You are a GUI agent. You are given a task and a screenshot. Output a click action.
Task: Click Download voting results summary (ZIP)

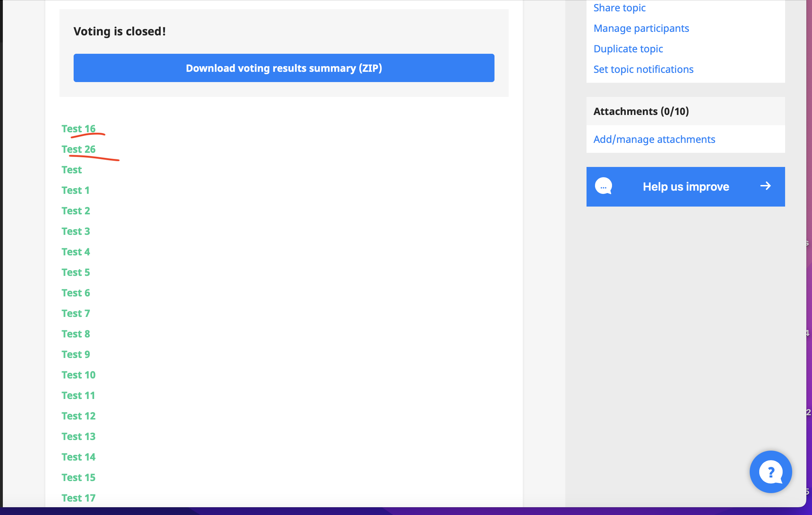pyautogui.click(x=283, y=68)
